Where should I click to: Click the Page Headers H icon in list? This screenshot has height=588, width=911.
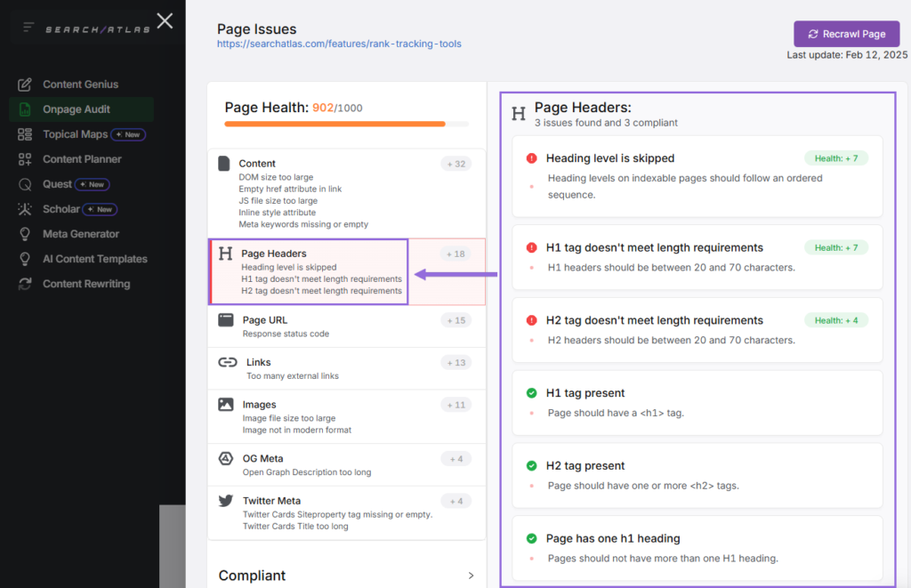pyautogui.click(x=225, y=254)
